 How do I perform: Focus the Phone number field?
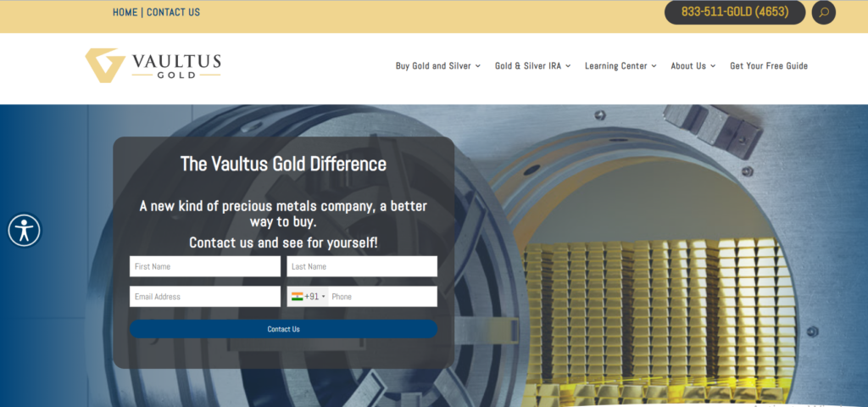(x=383, y=296)
